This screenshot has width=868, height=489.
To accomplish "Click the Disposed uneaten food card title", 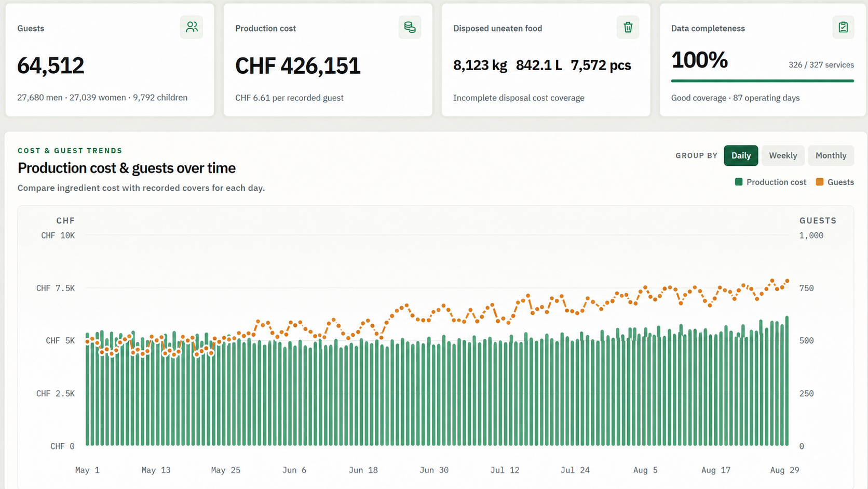I will (497, 29).
